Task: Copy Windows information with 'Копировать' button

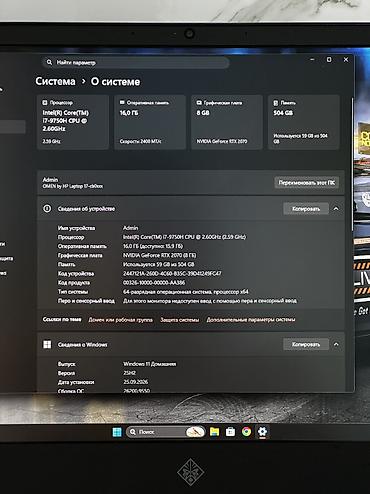Action: click(x=306, y=344)
